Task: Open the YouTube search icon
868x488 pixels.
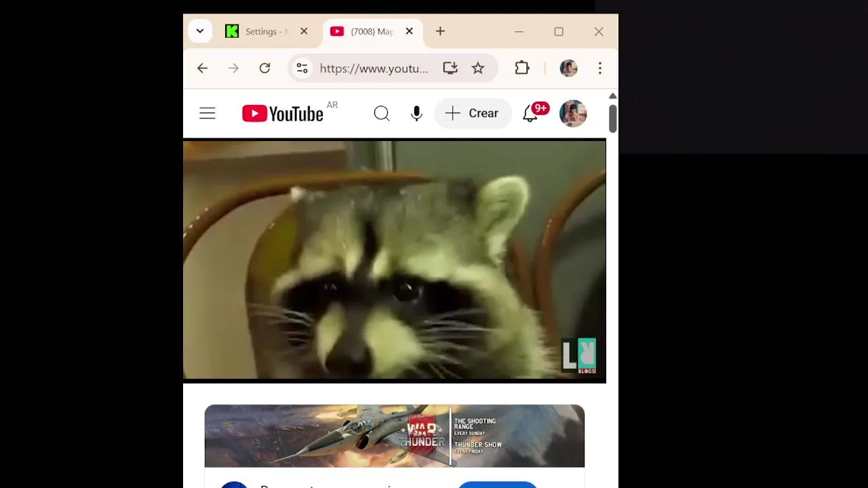Action: pyautogui.click(x=382, y=113)
